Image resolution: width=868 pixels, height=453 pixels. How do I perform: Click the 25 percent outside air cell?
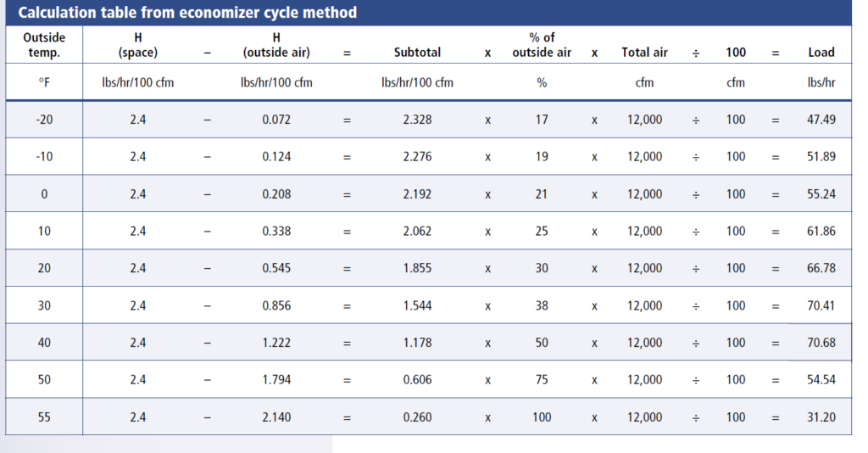tap(542, 231)
